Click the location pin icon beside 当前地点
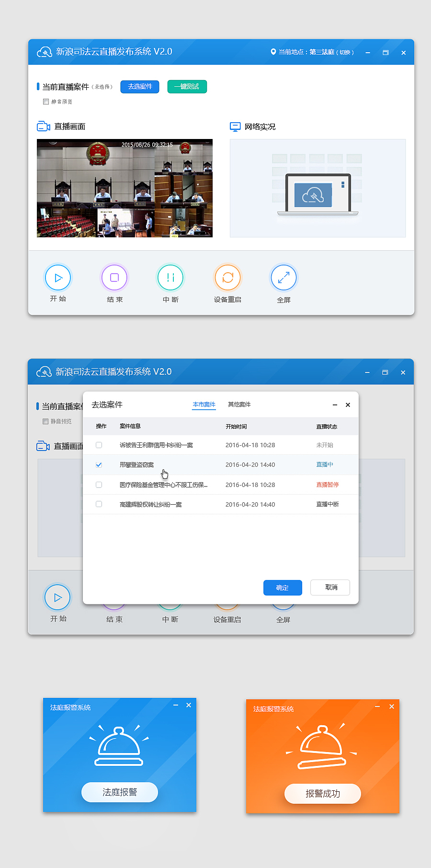The width and height of the screenshot is (431, 868). coord(273,52)
